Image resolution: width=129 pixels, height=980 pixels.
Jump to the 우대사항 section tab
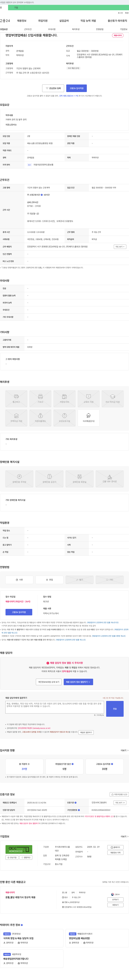52,29
